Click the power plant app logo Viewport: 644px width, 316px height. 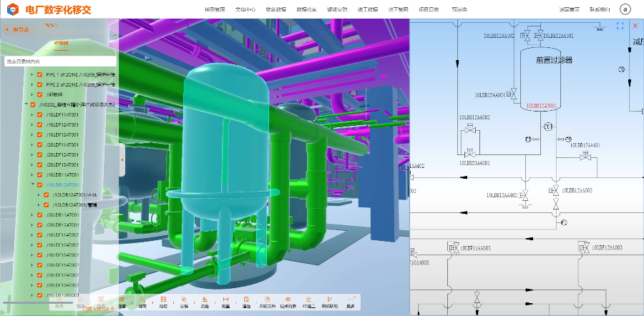13,9
